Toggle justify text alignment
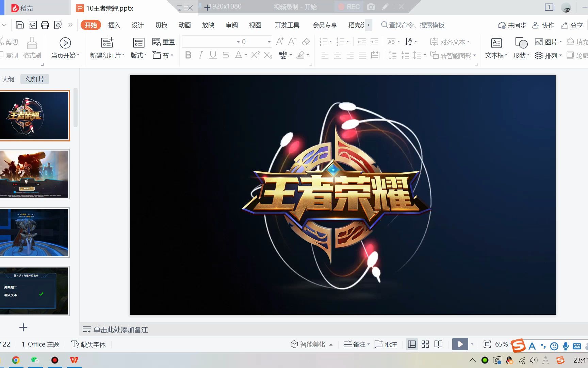 coord(363,55)
